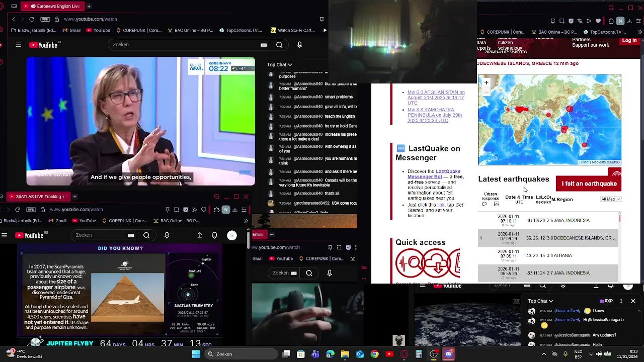644x362 pixels.
Task: Select the Emine tab
Action: click(x=260, y=234)
